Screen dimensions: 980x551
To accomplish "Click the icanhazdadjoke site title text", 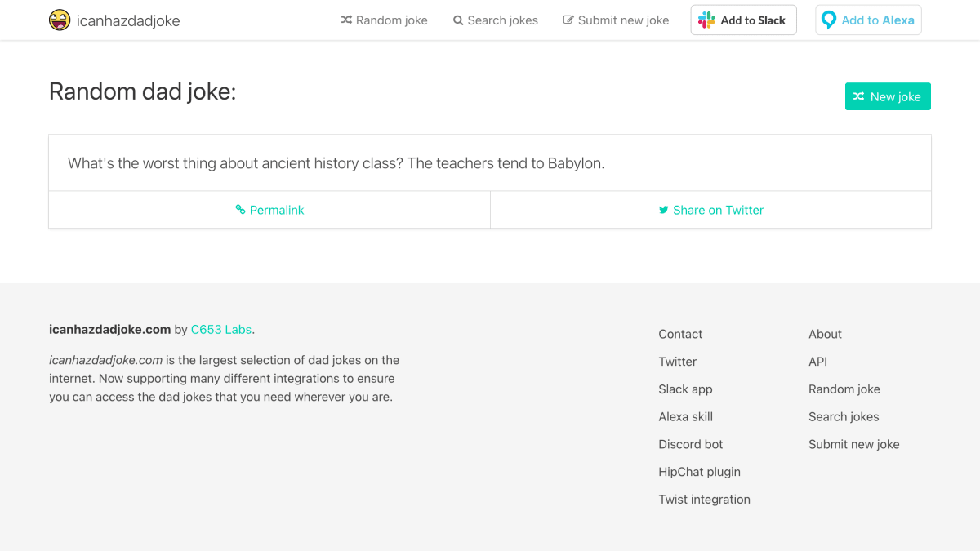I will [x=128, y=20].
